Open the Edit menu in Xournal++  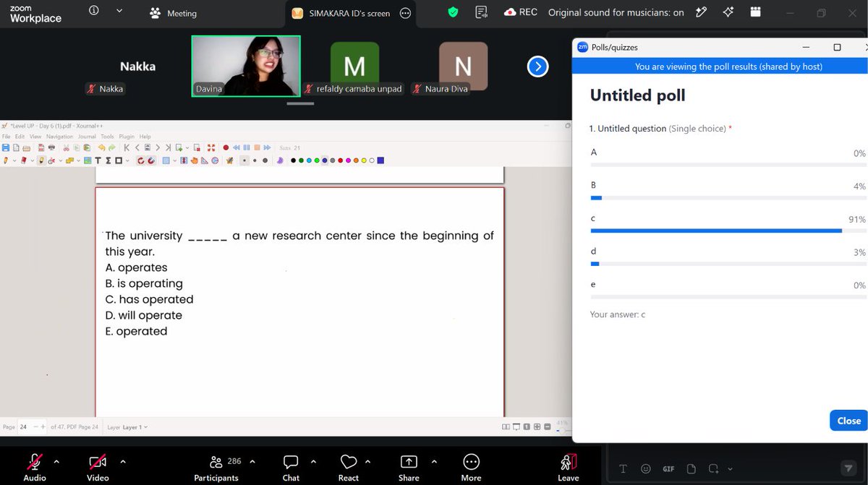click(x=20, y=137)
